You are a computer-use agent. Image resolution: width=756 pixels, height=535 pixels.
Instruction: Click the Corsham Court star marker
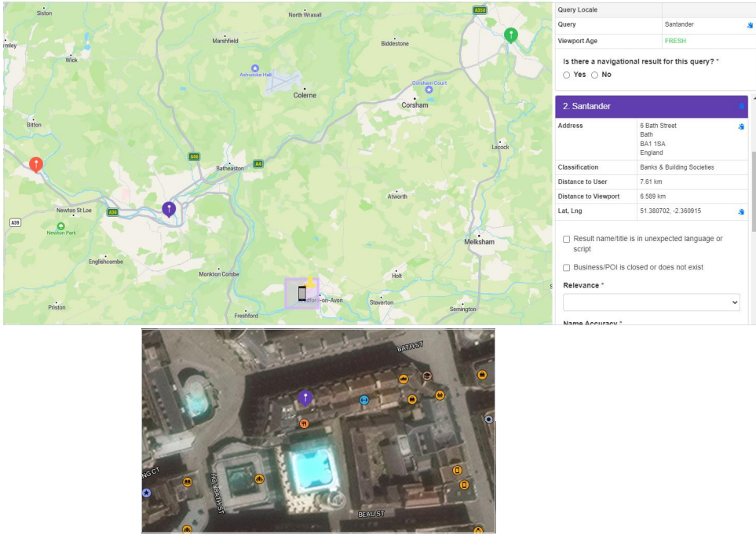[429, 90]
